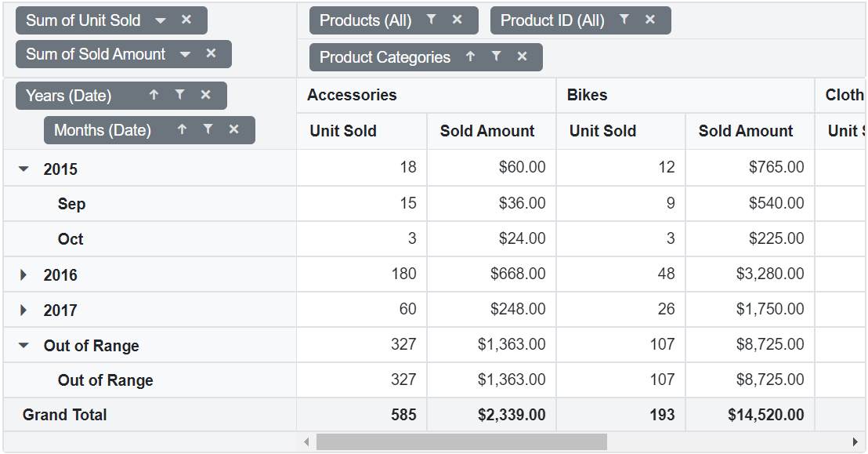Open the Sum of Sold Amount aggregation dropdown
The image size is (868, 454).
click(186, 54)
